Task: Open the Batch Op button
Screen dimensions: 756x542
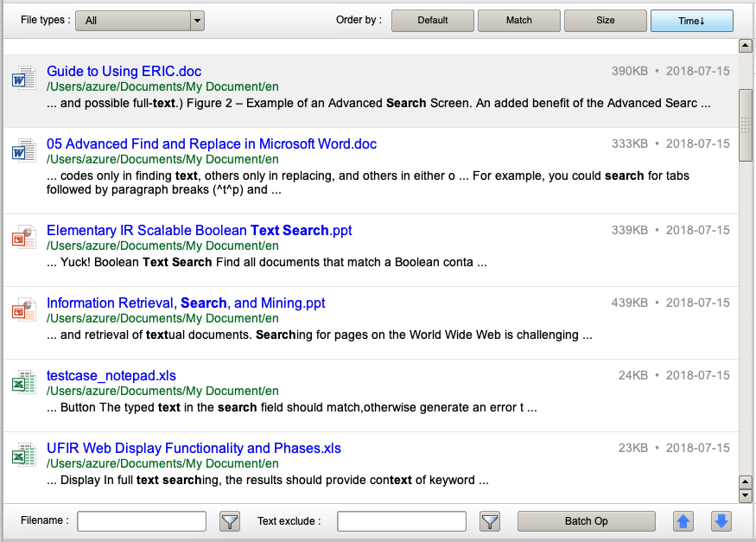Action: (587, 521)
